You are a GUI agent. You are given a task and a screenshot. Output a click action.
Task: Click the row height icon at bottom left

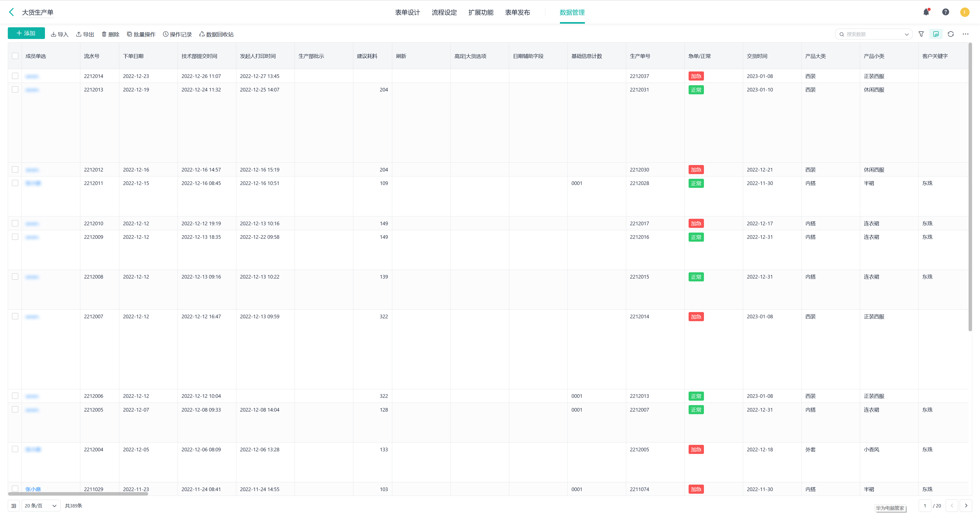(x=14, y=505)
